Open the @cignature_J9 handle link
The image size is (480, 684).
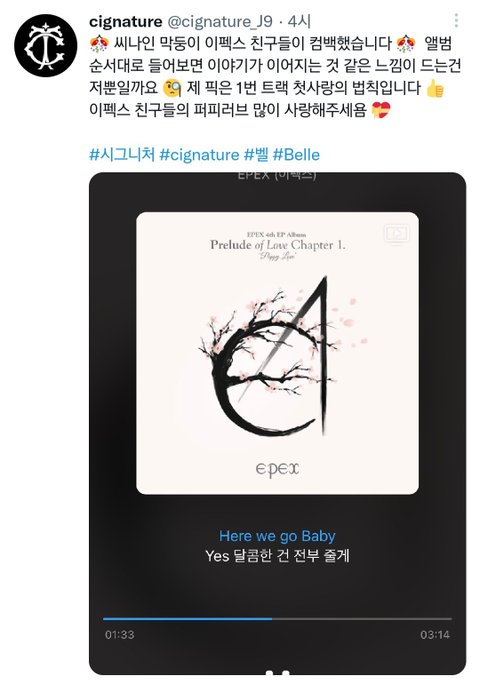(220, 21)
